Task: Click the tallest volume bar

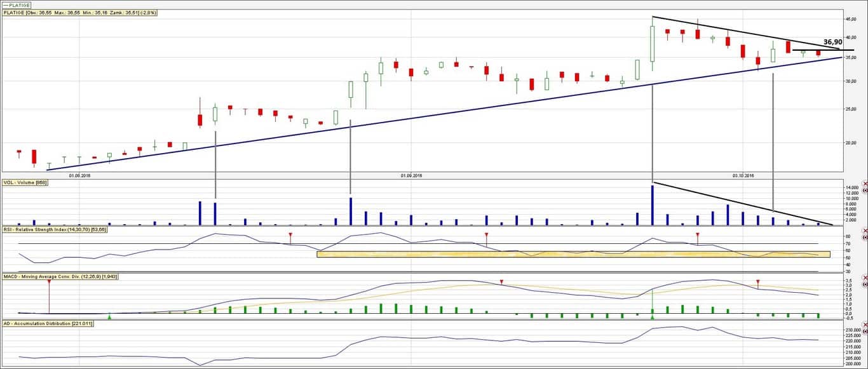Action: [x=653, y=205]
